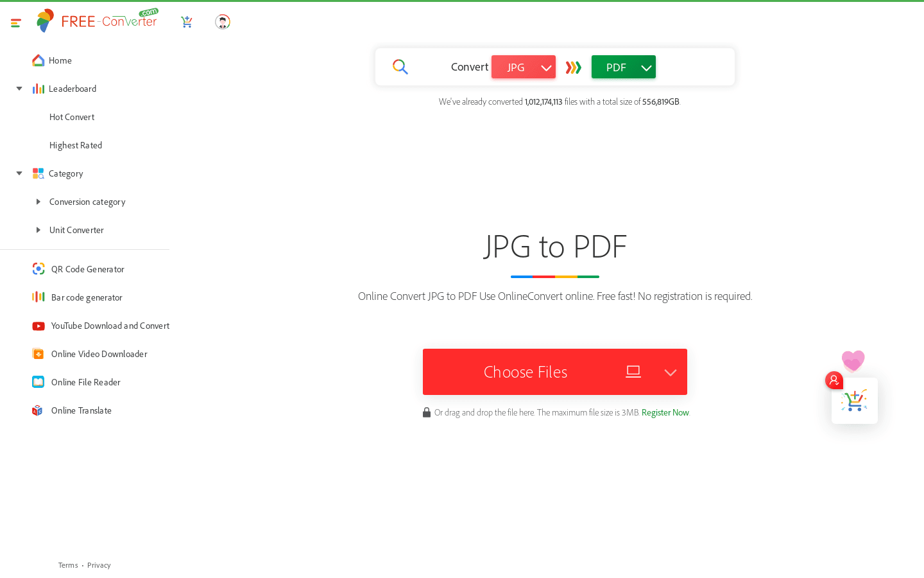
Task: Click the Online File Reader icon
Action: (x=38, y=381)
